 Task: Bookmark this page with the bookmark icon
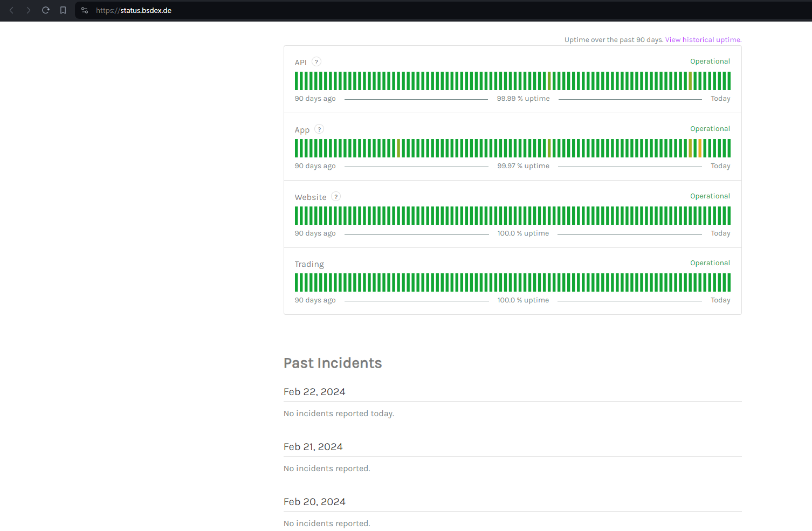coord(63,10)
